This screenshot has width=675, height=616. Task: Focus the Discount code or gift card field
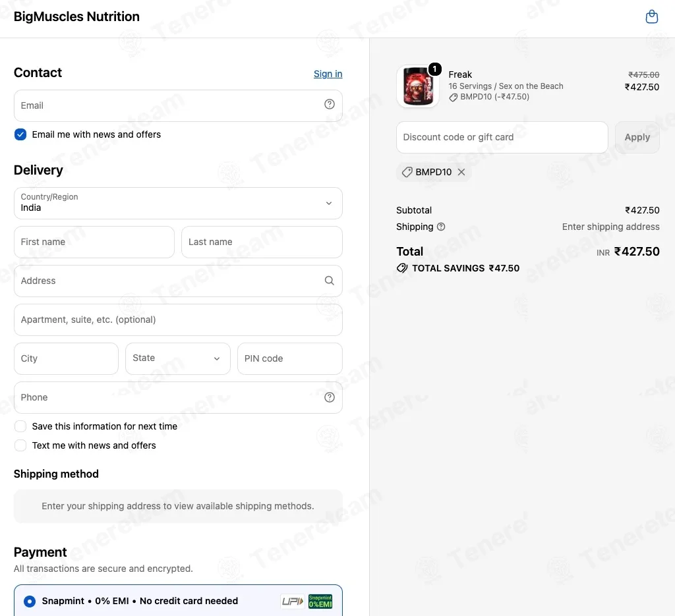[x=502, y=137]
